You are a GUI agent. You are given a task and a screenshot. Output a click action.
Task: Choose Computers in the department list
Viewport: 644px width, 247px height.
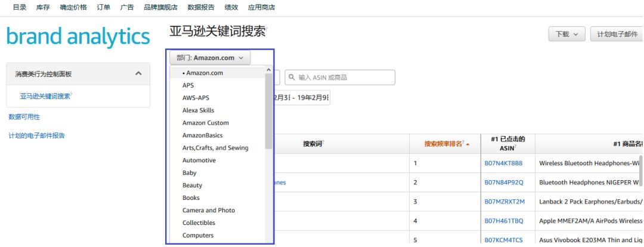click(198, 236)
